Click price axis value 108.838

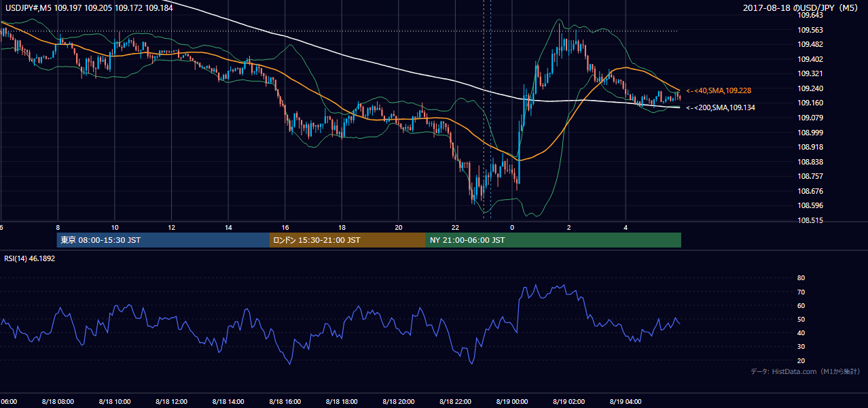810,162
